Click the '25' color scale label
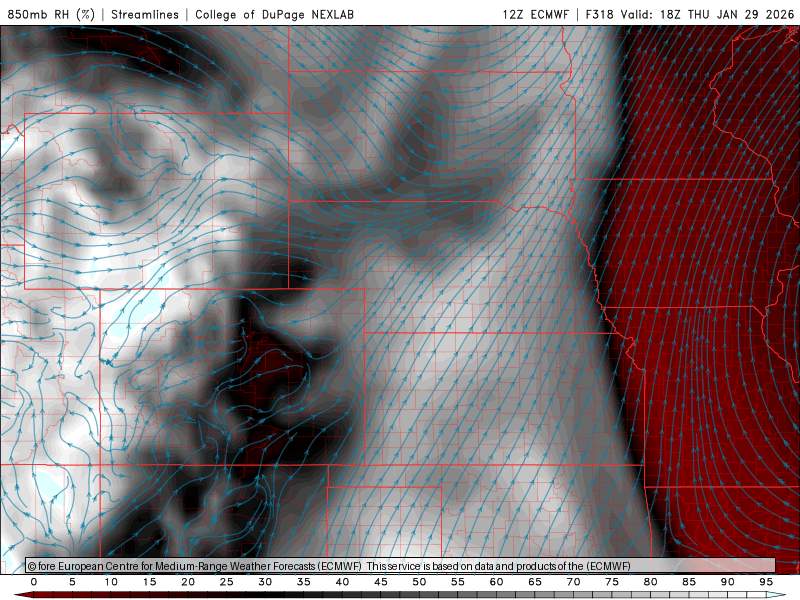Viewport: 800px width, 600px height. [x=227, y=582]
